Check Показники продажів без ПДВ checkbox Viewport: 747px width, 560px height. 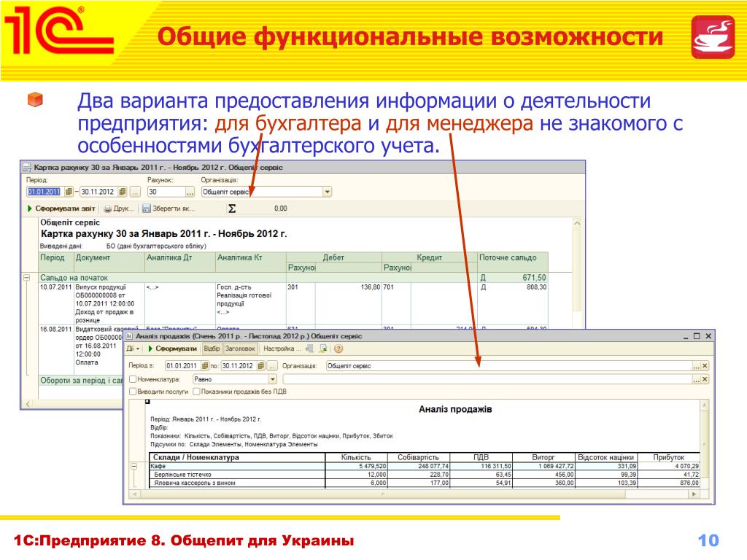[x=196, y=392]
